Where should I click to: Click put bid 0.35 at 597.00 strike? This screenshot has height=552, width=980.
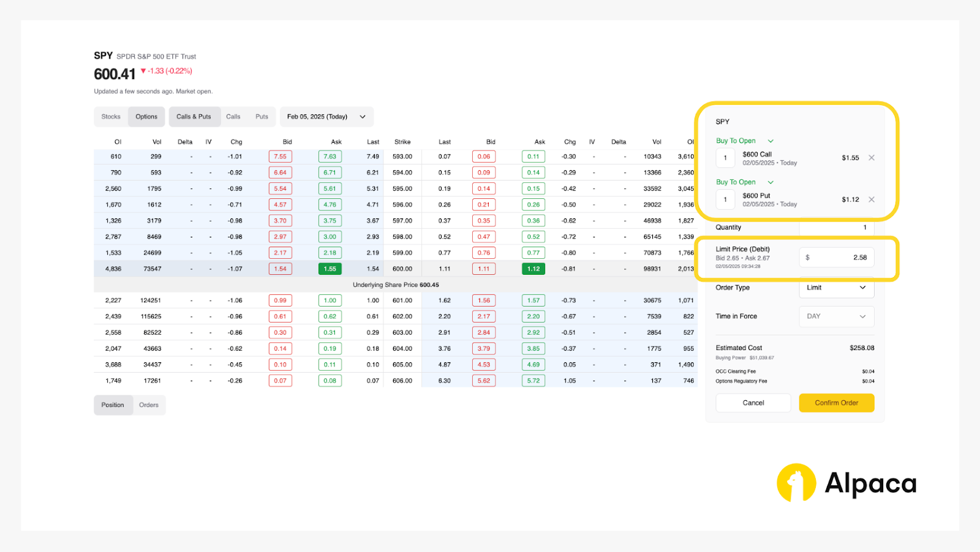coord(484,221)
